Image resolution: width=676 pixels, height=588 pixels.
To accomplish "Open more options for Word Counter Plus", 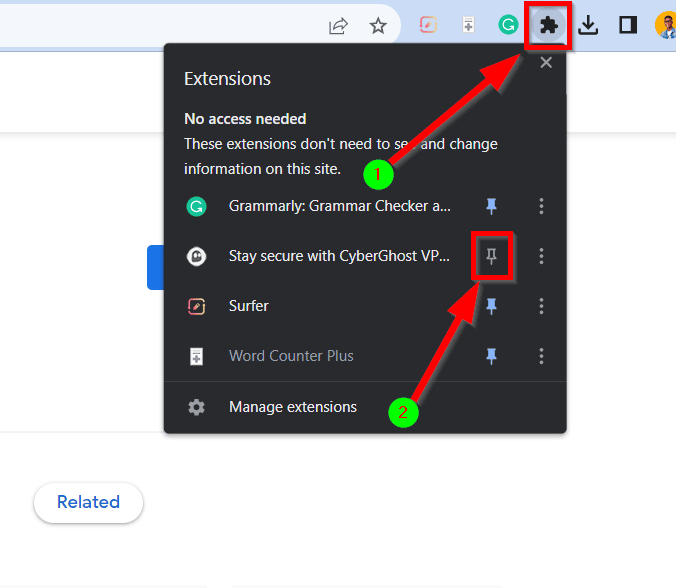I will [x=541, y=356].
